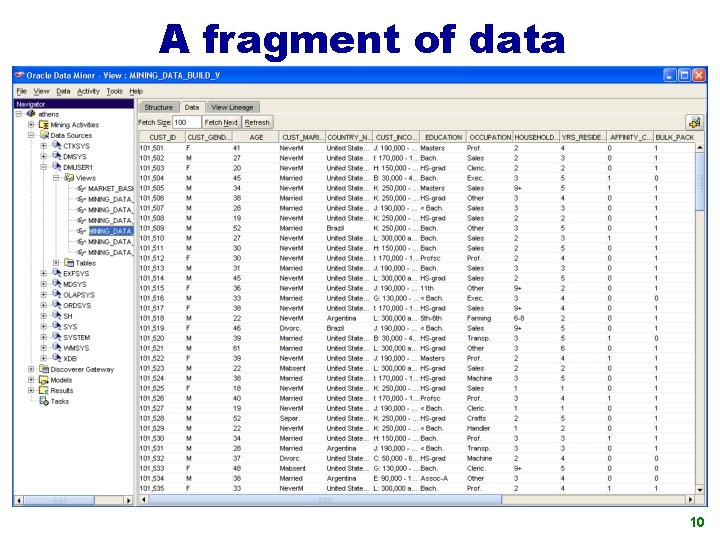Open the View menu
This screenshot has width=720, height=540.
tap(41, 91)
